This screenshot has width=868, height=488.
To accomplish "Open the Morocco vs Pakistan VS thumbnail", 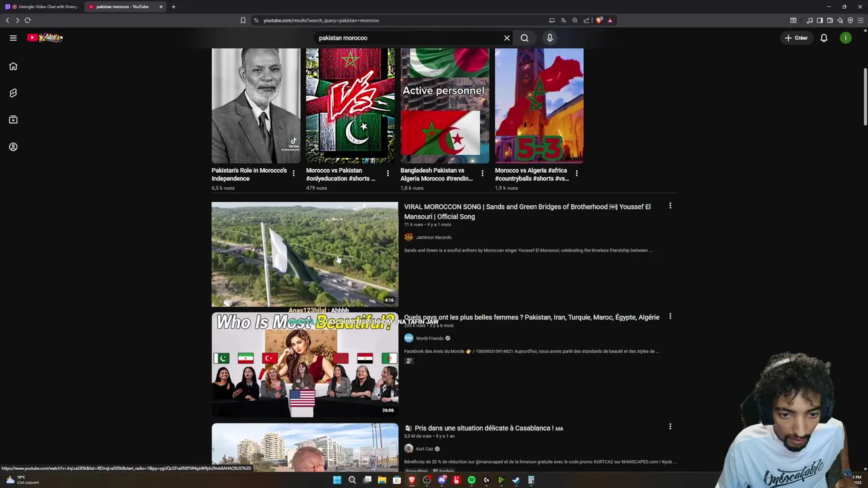I will (x=350, y=106).
